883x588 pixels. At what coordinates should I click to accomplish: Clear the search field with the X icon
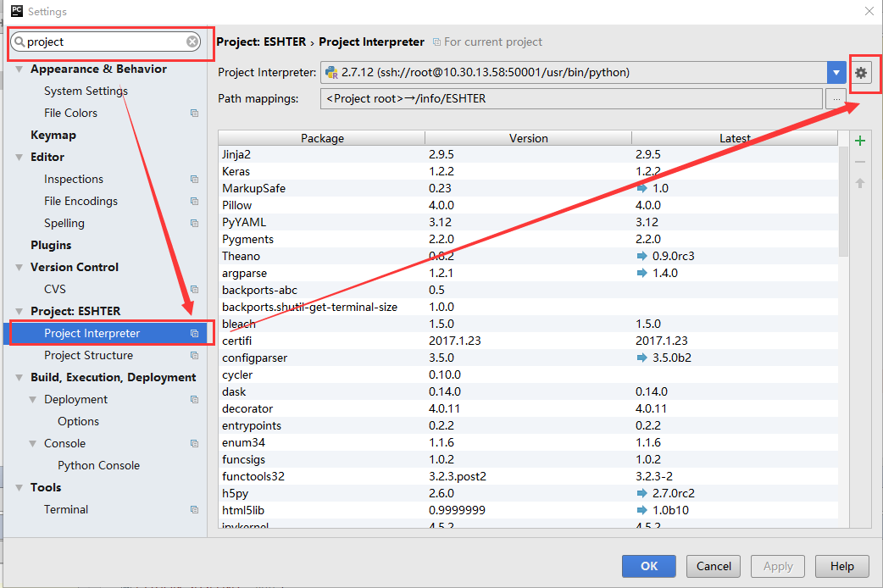(192, 42)
